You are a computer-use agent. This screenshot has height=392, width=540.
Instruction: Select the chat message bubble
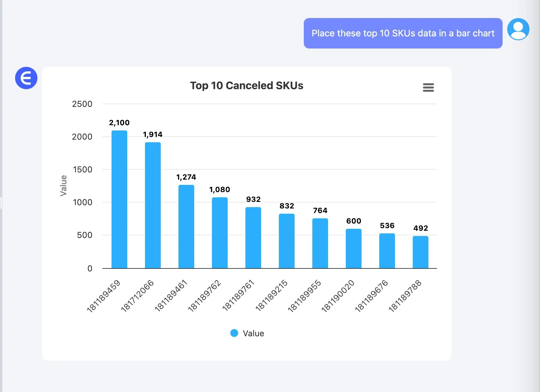[x=403, y=33]
